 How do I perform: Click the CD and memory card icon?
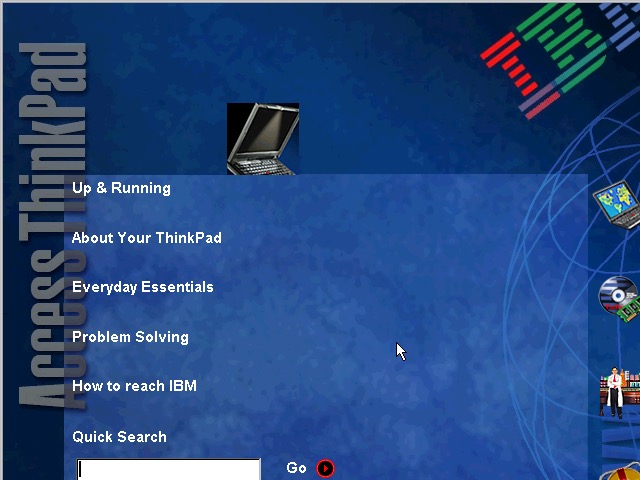coord(620,299)
